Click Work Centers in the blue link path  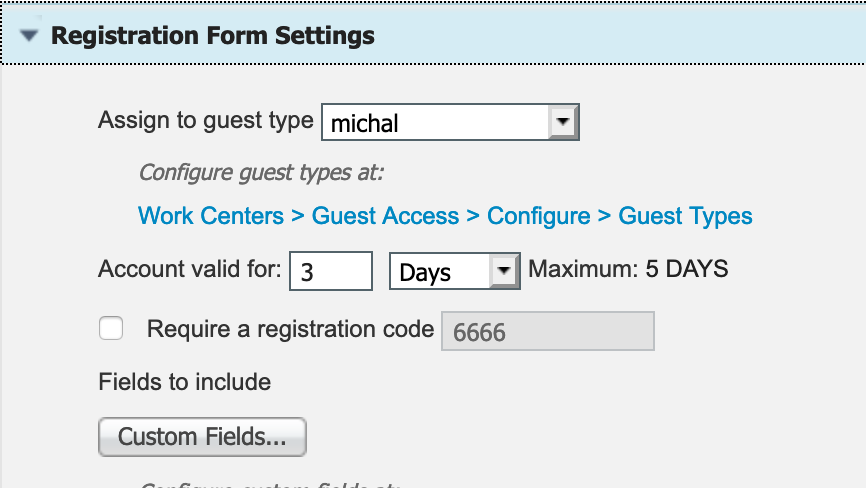point(211,216)
